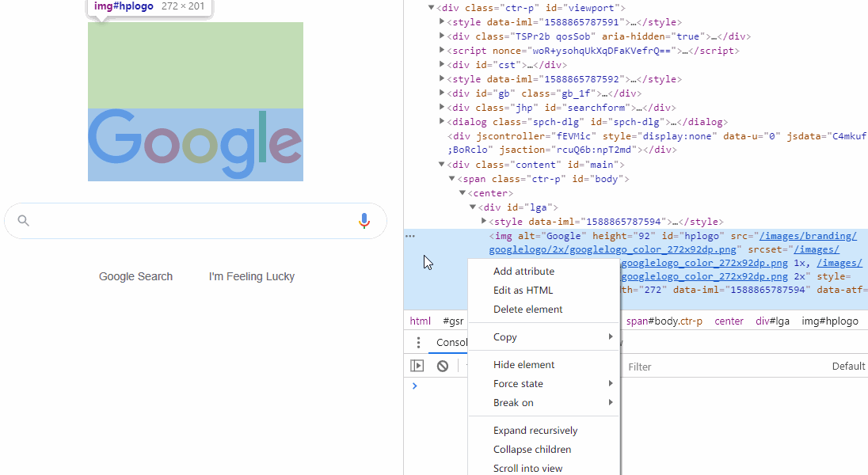Screen dimensions: 868x475
Task: Click the voice search microphone icon
Action: pyautogui.click(x=364, y=221)
